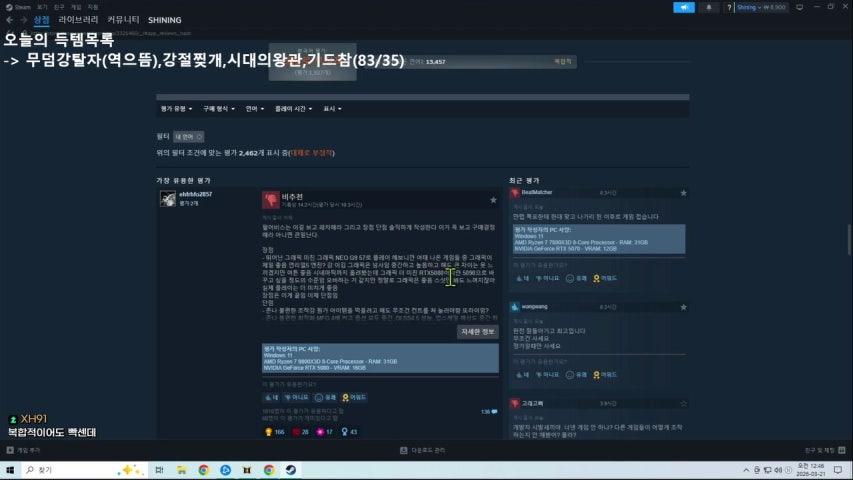The height and width of the screenshot is (480, 853).
Task: Open the downloads manager icon
Action: click(404, 451)
